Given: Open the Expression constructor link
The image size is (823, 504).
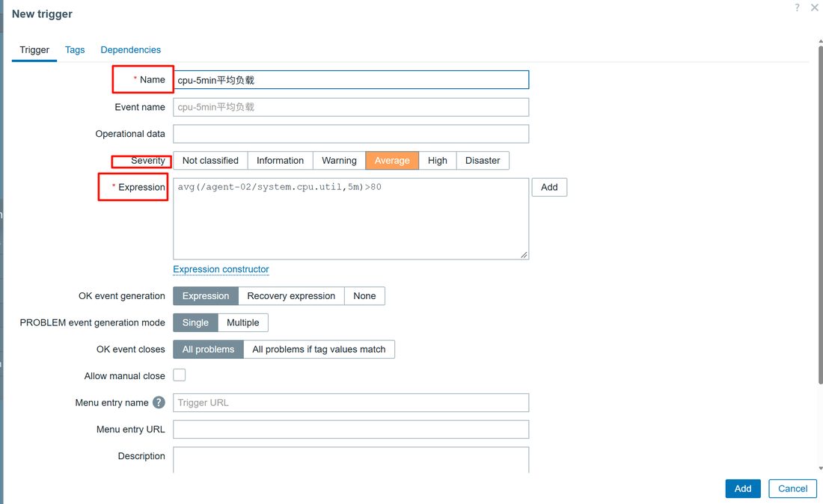Looking at the screenshot, I should (x=221, y=269).
